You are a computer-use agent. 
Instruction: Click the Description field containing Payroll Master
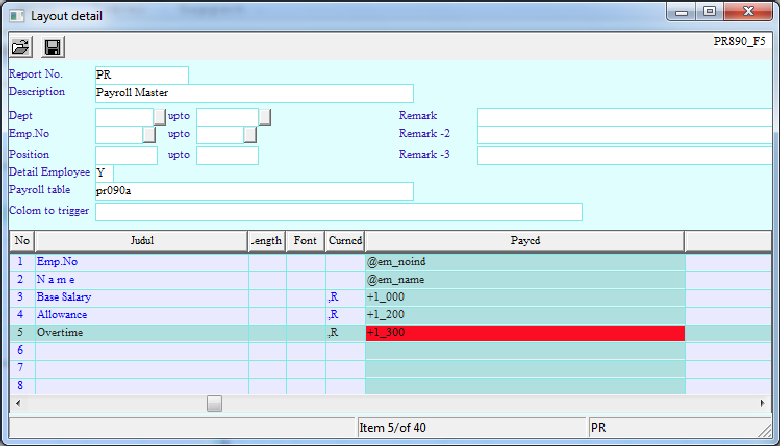click(253, 93)
